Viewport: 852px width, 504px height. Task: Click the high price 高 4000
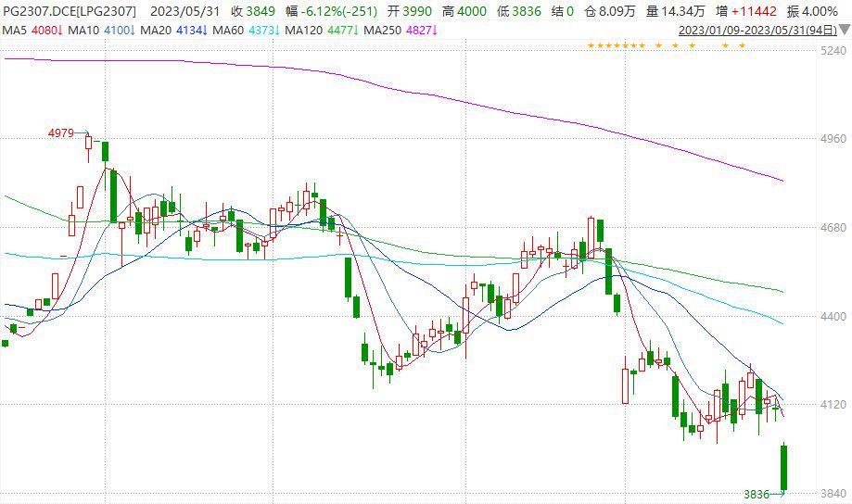[x=464, y=11]
